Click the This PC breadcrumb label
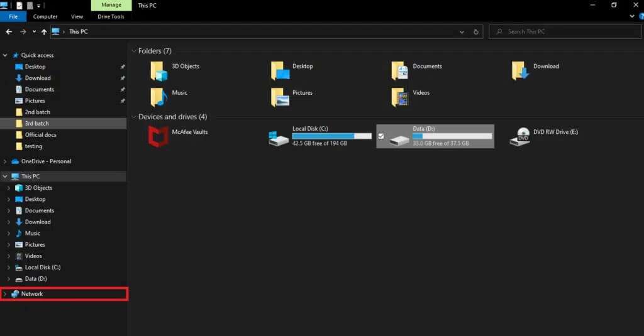The width and height of the screenshot is (644, 336). click(x=79, y=31)
